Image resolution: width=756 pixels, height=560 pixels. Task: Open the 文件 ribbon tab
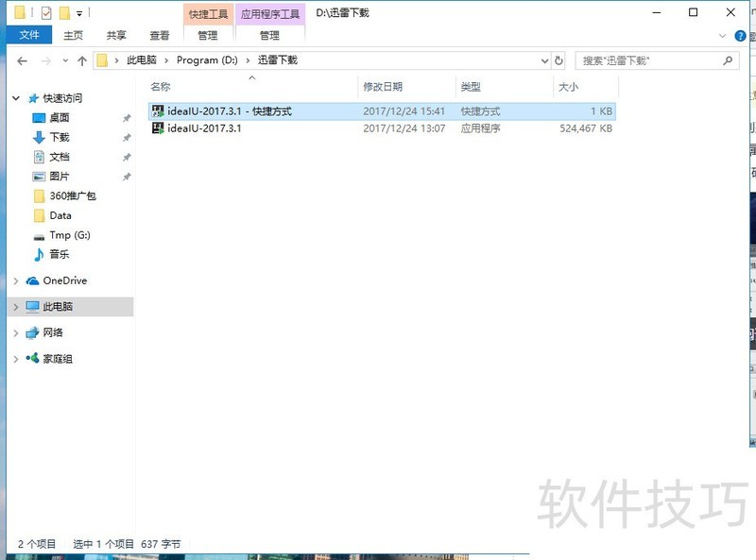coord(29,35)
